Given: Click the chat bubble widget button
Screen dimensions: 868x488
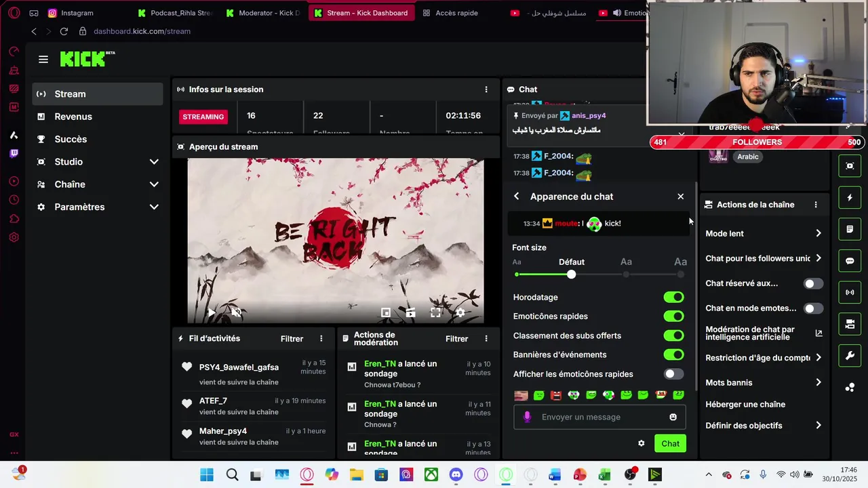Looking at the screenshot, I should coord(850,261).
